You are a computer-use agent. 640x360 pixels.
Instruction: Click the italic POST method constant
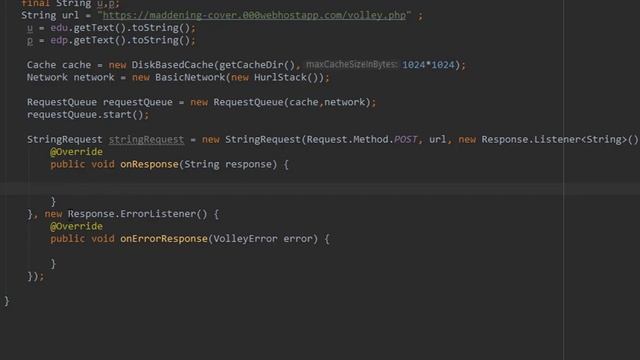tap(406, 140)
